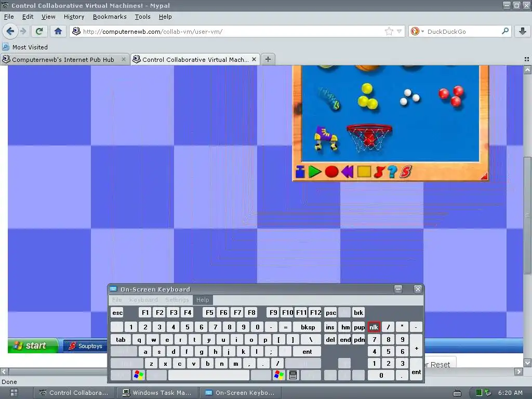Click the address bar URL field

(232, 32)
